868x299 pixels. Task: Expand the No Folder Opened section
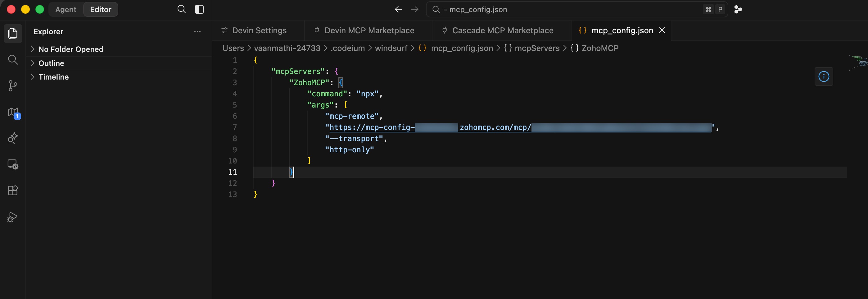pos(119,49)
